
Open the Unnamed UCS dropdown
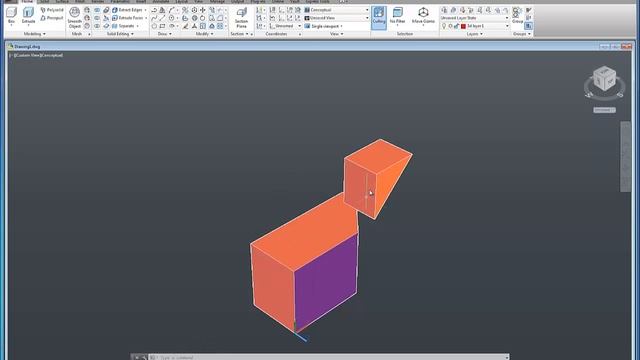[285, 26]
